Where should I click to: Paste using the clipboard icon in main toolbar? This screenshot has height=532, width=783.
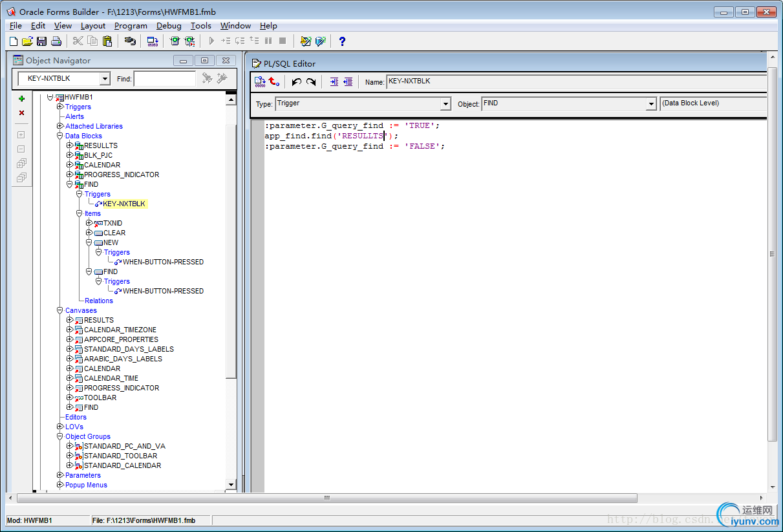tap(107, 41)
